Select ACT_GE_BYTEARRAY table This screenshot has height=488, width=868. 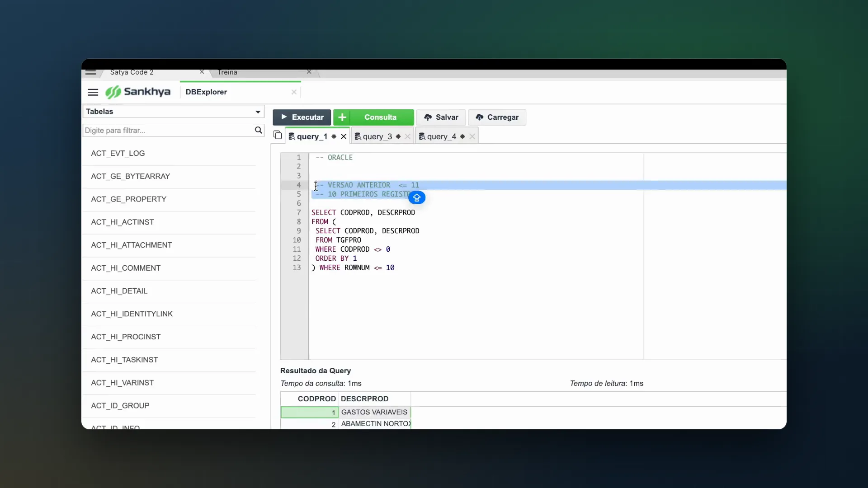click(x=169, y=177)
